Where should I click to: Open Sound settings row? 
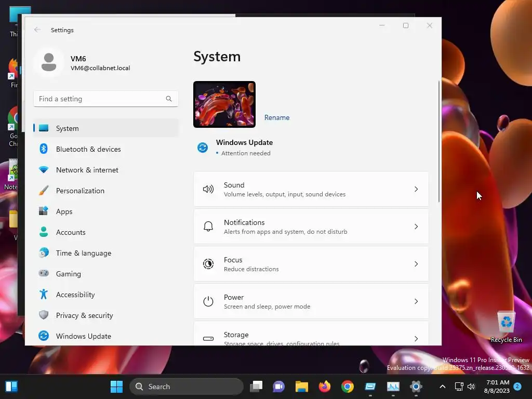coord(311,189)
